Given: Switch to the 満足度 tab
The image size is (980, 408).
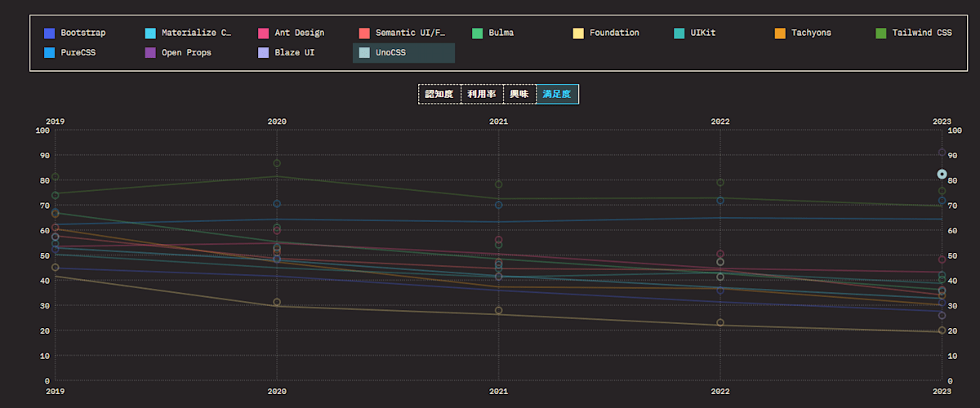Looking at the screenshot, I should coord(557,94).
